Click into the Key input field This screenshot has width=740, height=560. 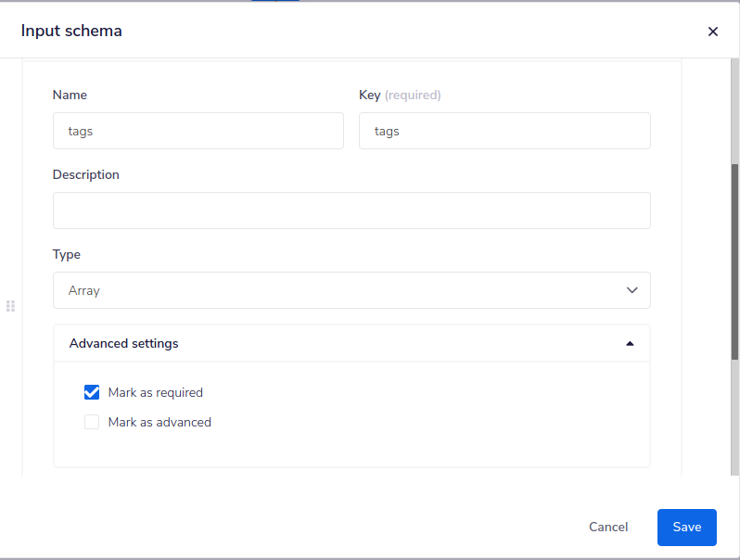504,131
